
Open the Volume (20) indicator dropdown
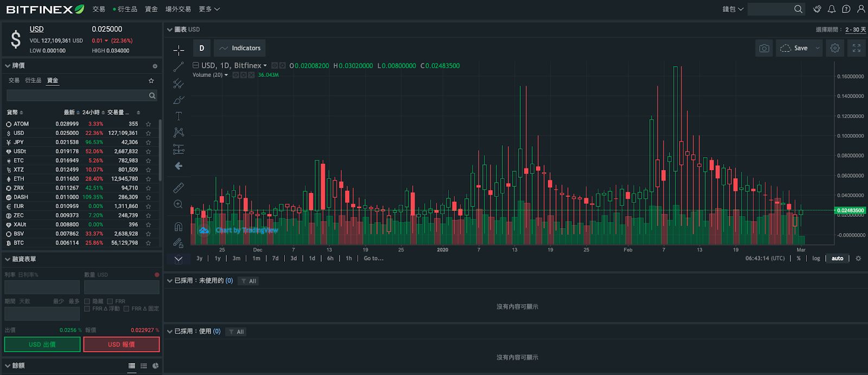[226, 75]
